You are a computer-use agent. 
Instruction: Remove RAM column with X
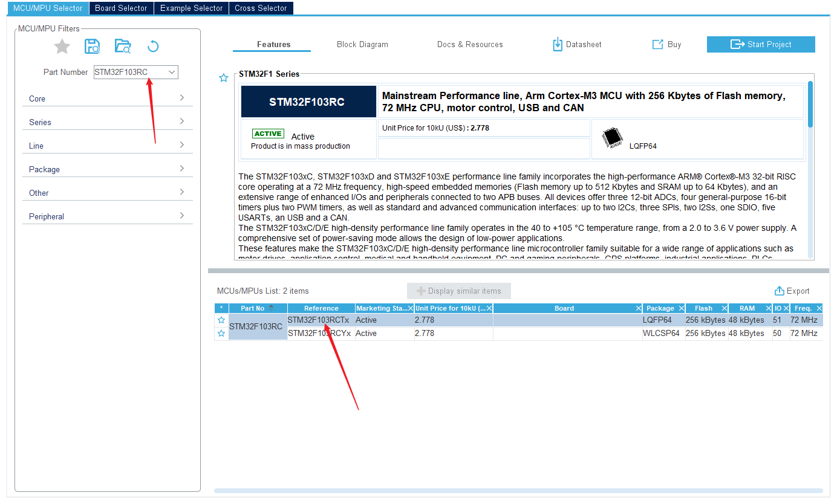click(x=768, y=308)
